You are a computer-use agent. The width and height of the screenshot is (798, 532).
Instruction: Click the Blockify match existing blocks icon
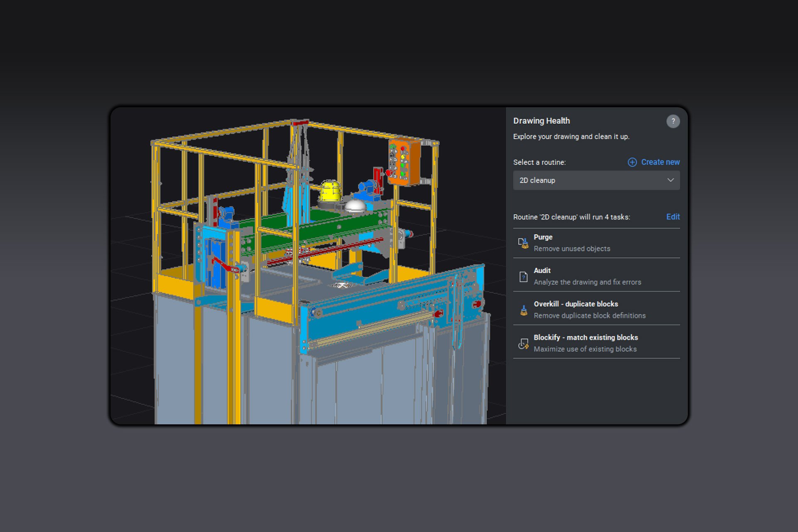click(523, 343)
